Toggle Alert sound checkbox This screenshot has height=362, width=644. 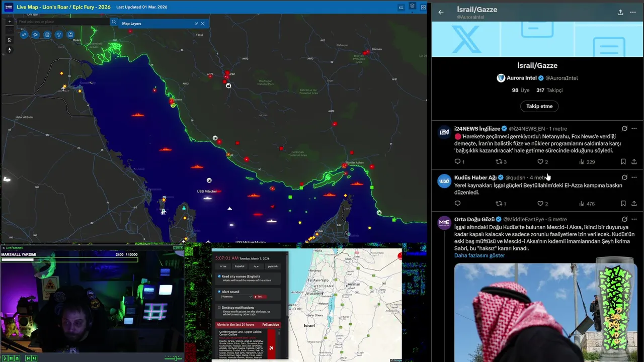coord(219,292)
